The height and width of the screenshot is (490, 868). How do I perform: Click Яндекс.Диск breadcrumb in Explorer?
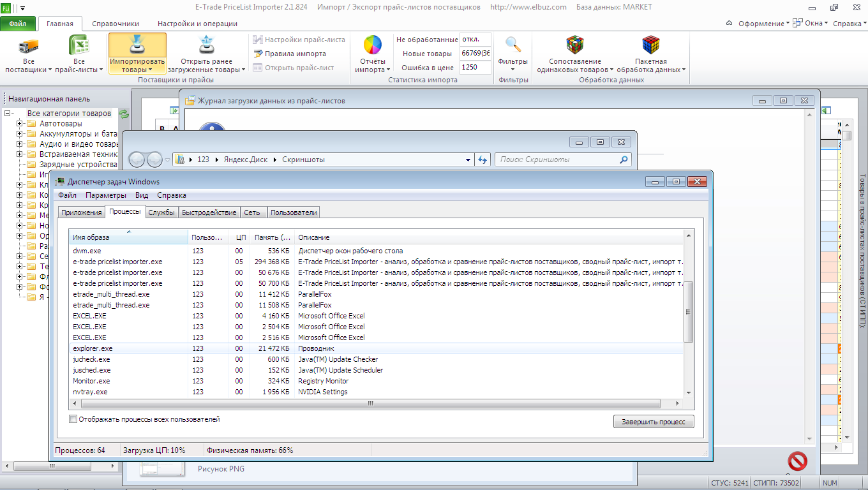pyautogui.click(x=245, y=160)
